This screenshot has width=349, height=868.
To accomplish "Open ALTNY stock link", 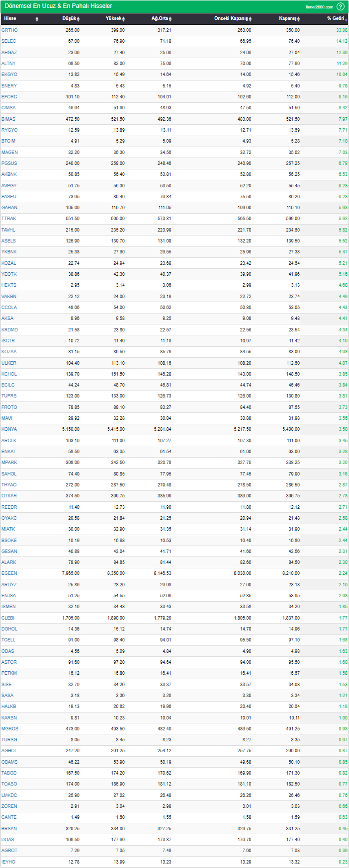I will pos(8,64).
